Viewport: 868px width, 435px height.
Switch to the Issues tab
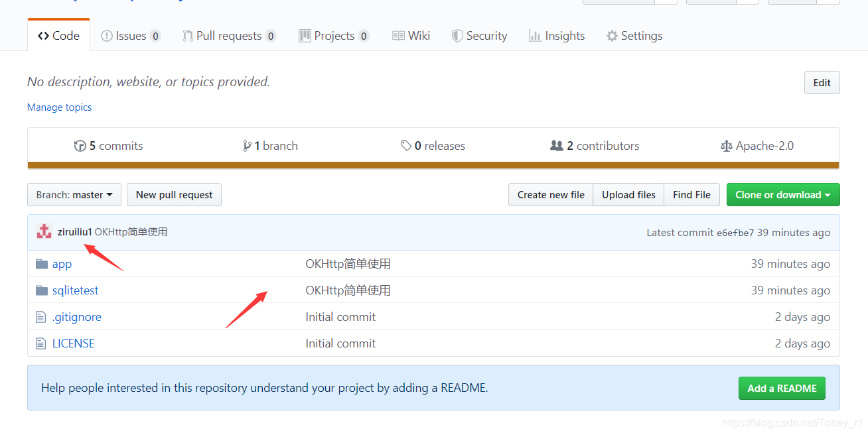point(131,36)
